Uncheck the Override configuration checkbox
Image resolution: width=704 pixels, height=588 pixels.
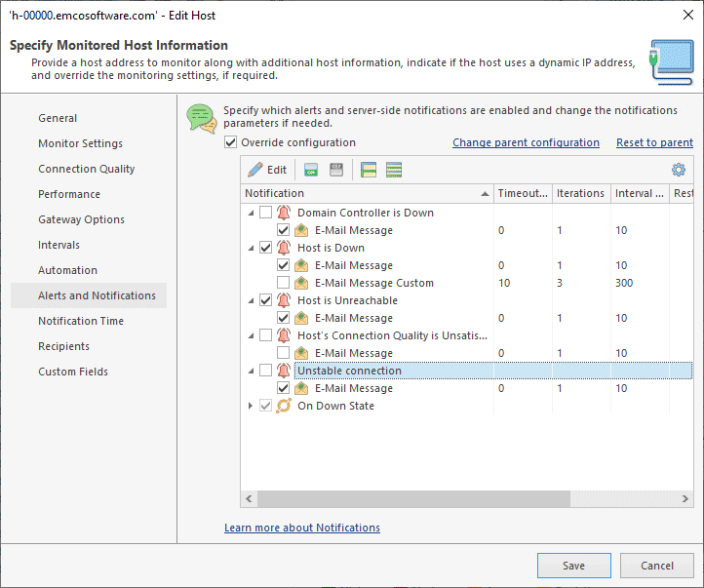(231, 142)
